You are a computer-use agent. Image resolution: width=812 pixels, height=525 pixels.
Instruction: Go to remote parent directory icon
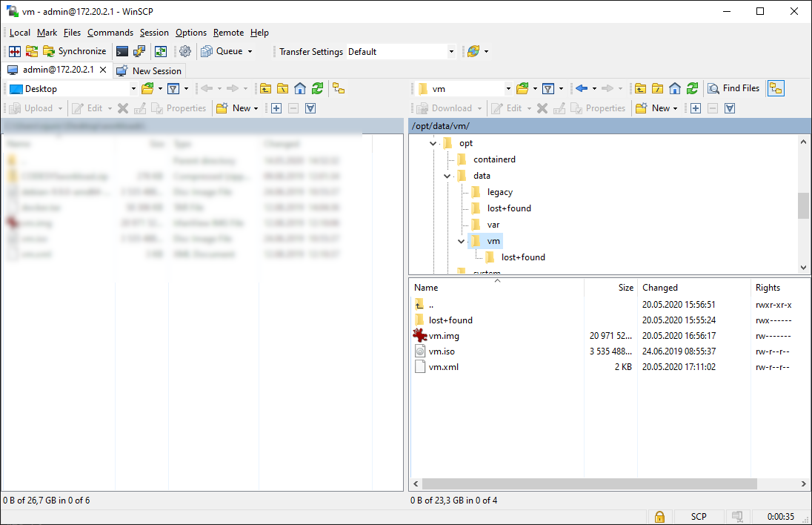[x=640, y=88]
